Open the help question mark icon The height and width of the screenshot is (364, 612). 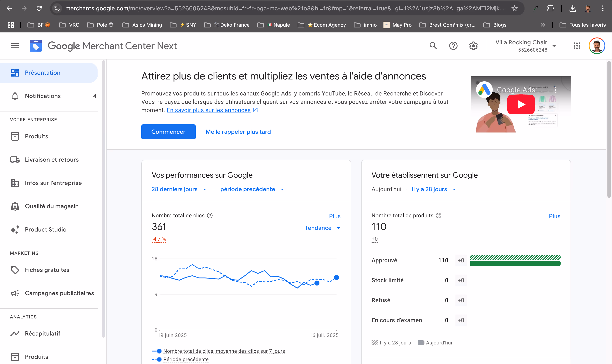[453, 46]
